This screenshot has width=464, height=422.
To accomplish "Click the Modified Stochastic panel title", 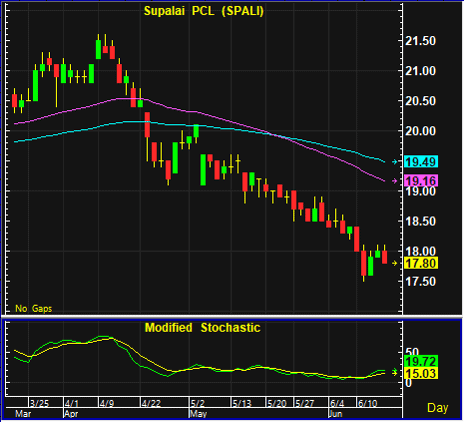I will click(x=202, y=328).
